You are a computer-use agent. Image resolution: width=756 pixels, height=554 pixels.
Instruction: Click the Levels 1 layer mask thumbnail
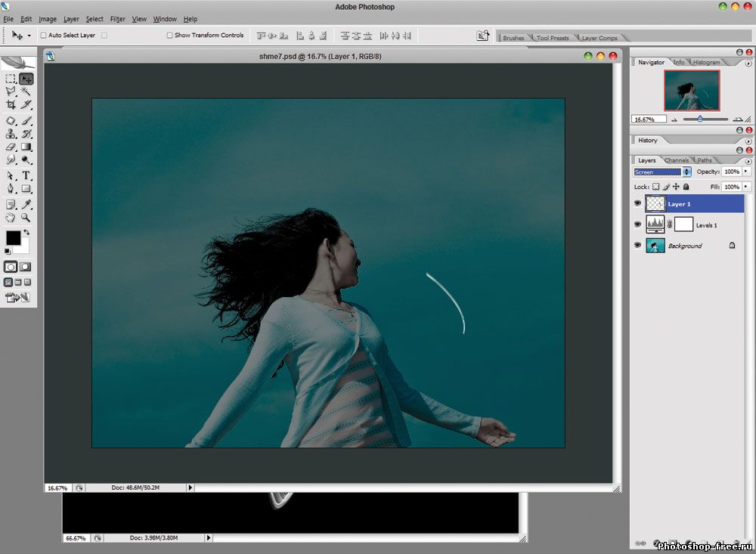[683, 224]
